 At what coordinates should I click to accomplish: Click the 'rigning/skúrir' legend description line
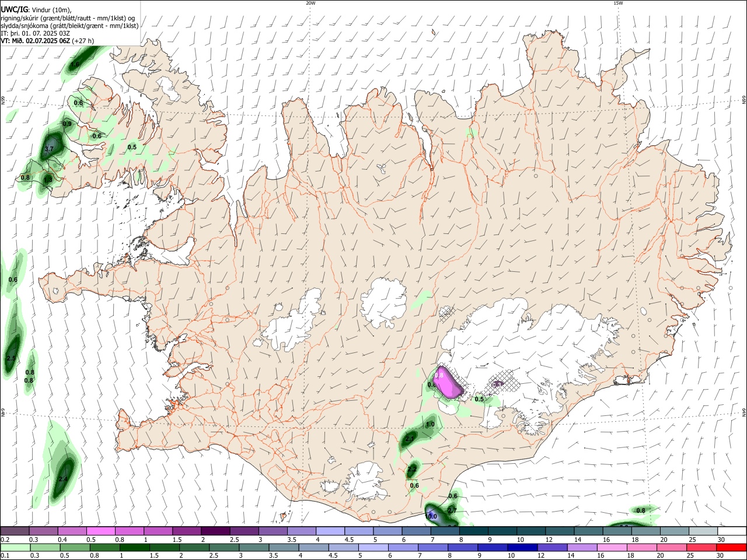[x=68, y=17]
